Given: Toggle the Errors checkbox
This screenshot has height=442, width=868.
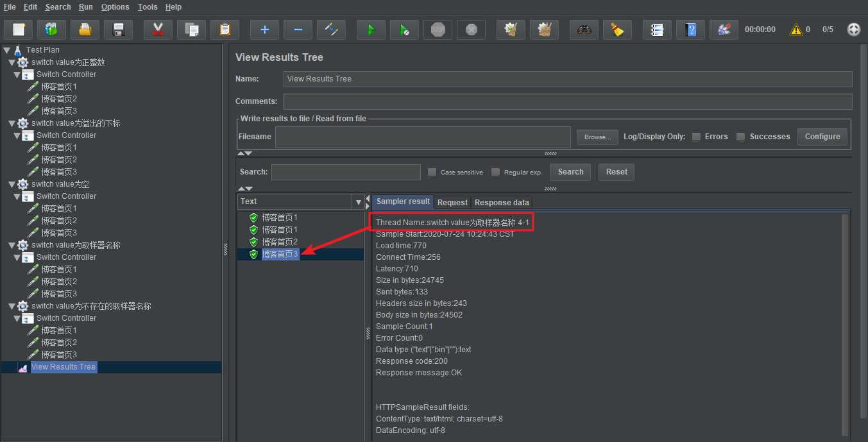Looking at the screenshot, I should point(696,137).
